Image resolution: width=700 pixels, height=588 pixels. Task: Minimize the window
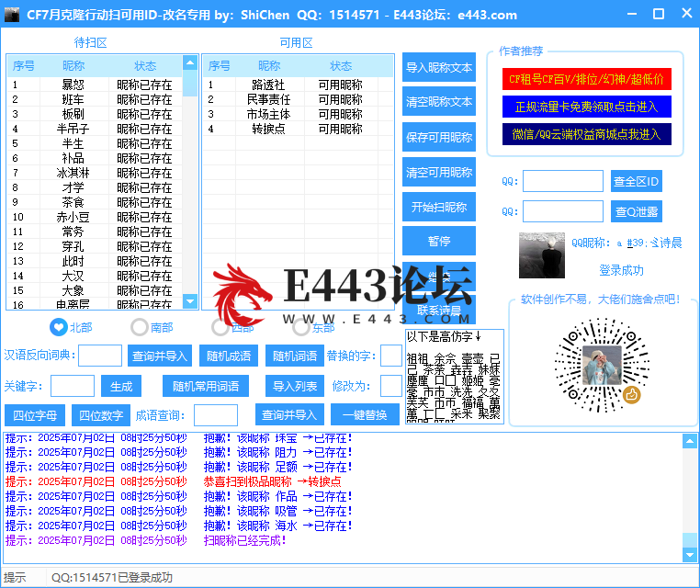tap(632, 14)
